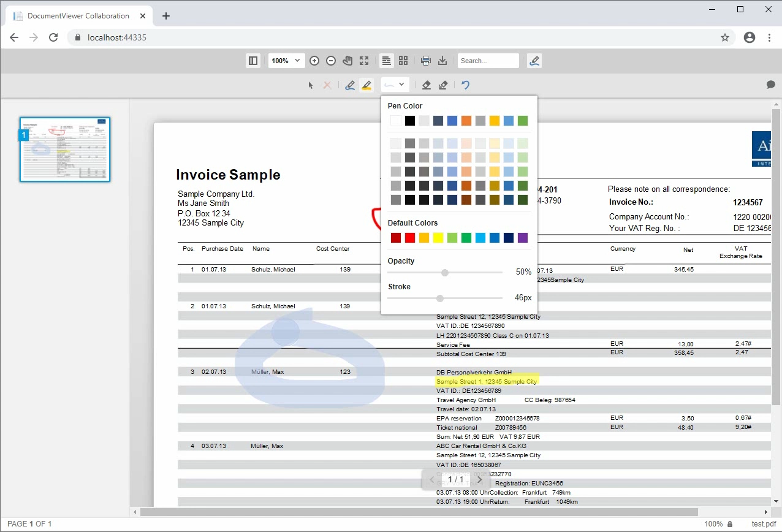Close the DocumentViewer Collaboration tab

tap(143, 16)
